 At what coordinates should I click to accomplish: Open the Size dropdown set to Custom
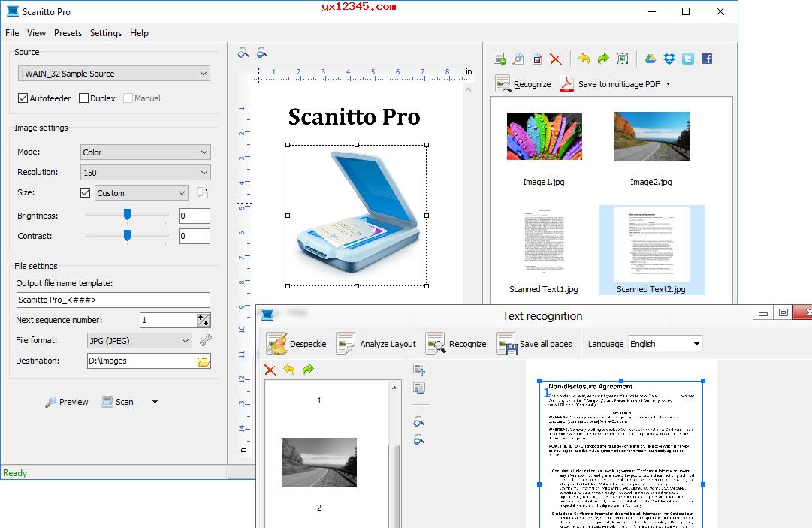click(x=141, y=192)
